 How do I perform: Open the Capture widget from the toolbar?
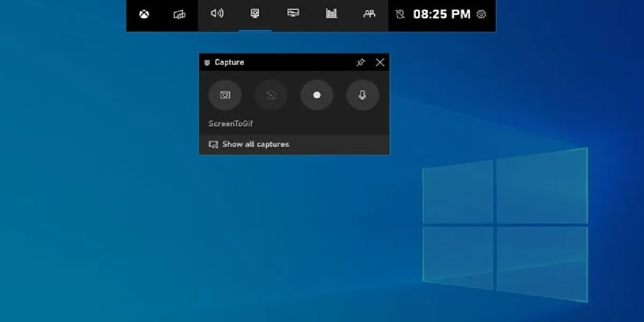pos(255,14)
